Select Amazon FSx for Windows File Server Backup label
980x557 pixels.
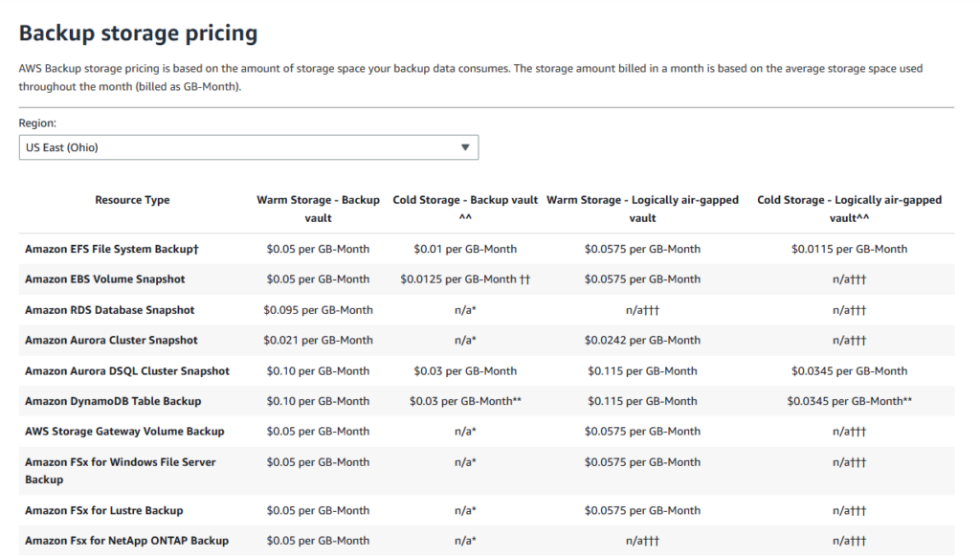[120, 471]
